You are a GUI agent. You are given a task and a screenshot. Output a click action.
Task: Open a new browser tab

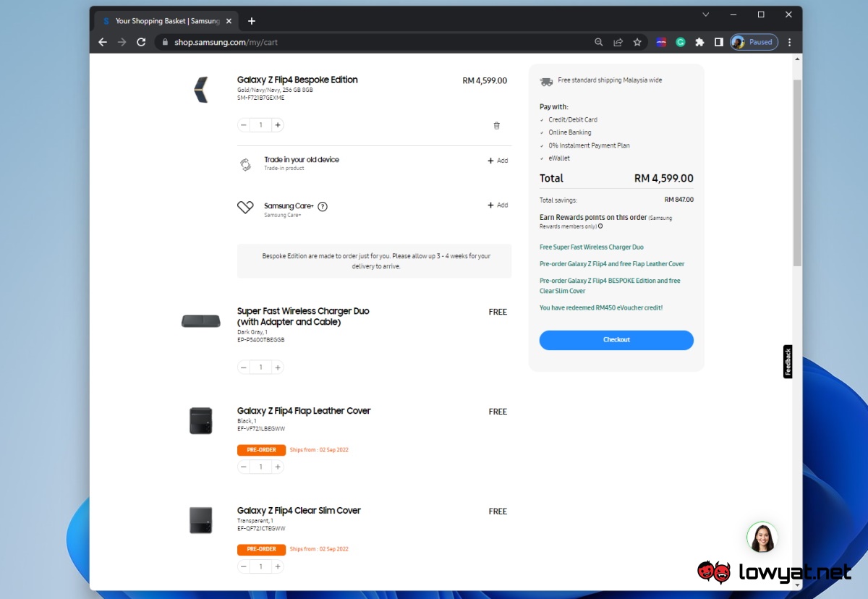click(x=252, y=21)
